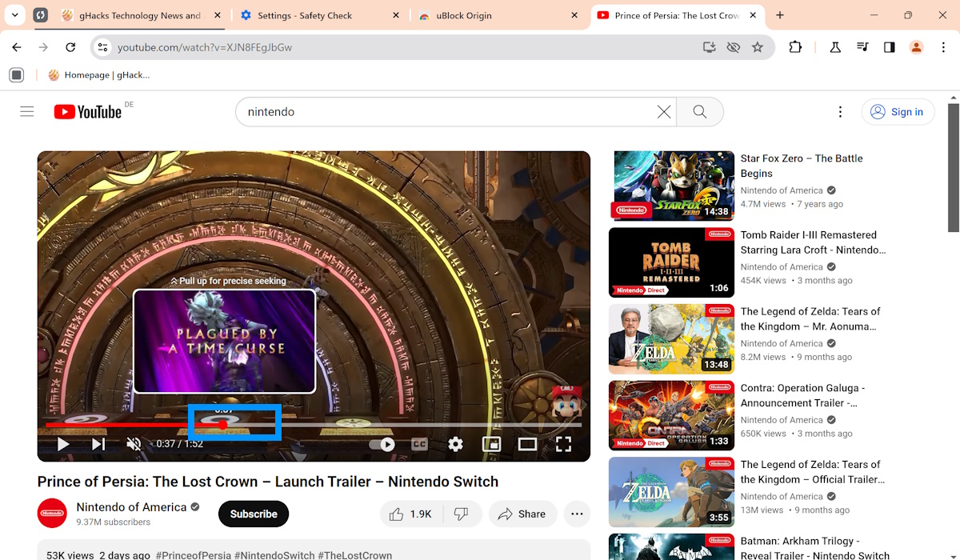Unmute the video sound

[134, 443]
